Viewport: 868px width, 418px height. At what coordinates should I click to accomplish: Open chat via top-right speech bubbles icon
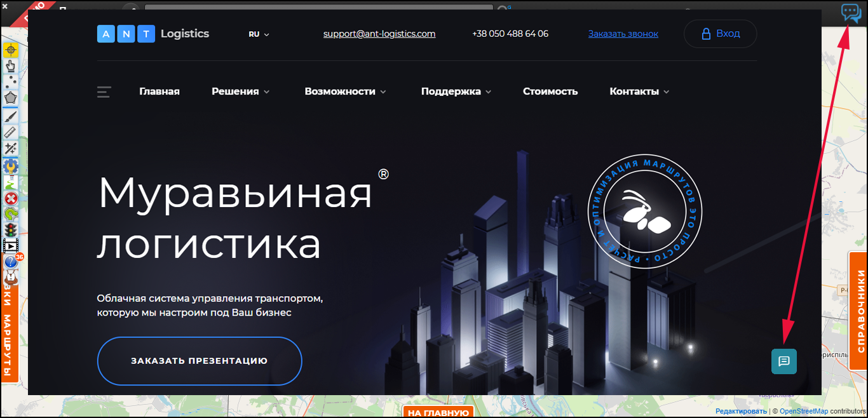pos(851,12)
